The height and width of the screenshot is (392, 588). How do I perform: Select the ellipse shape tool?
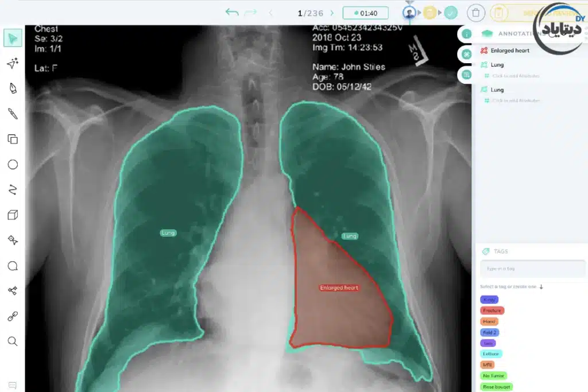(x=13, y=165)
